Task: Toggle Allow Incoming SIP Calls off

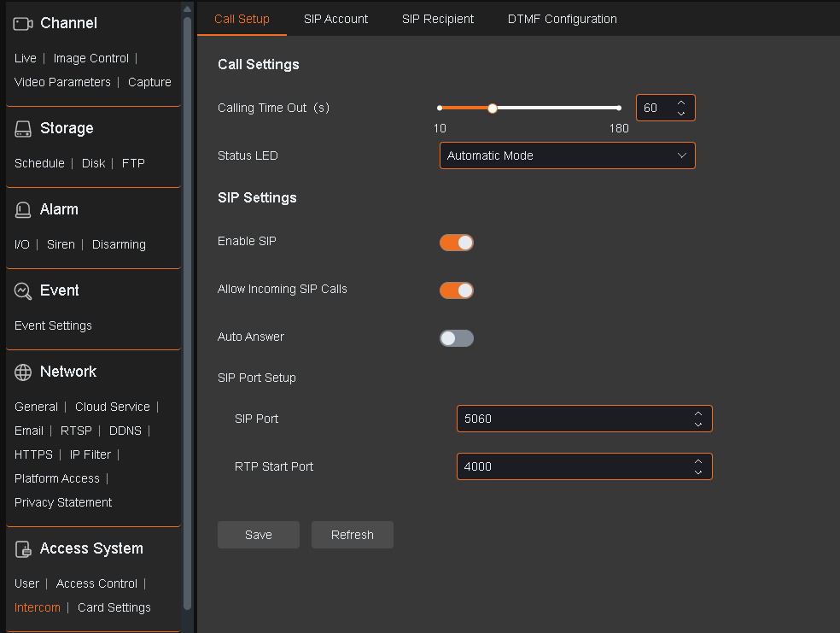Action: point(457,290)
